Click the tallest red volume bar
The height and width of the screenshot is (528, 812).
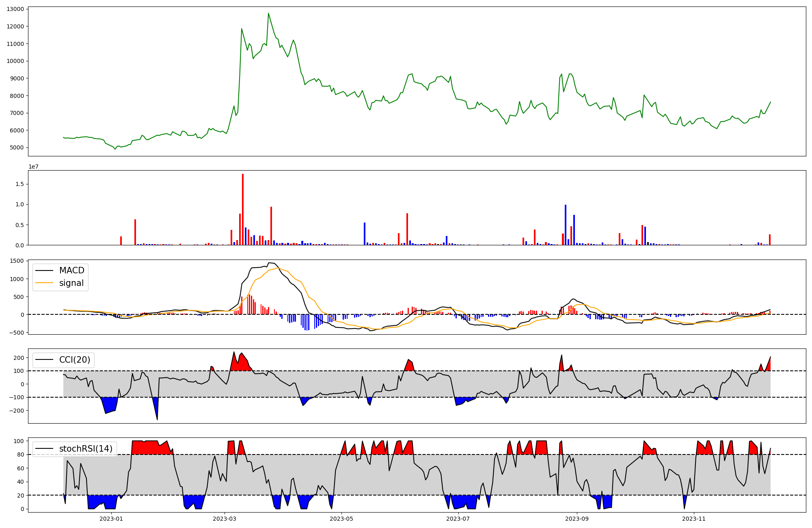[243, 209]
